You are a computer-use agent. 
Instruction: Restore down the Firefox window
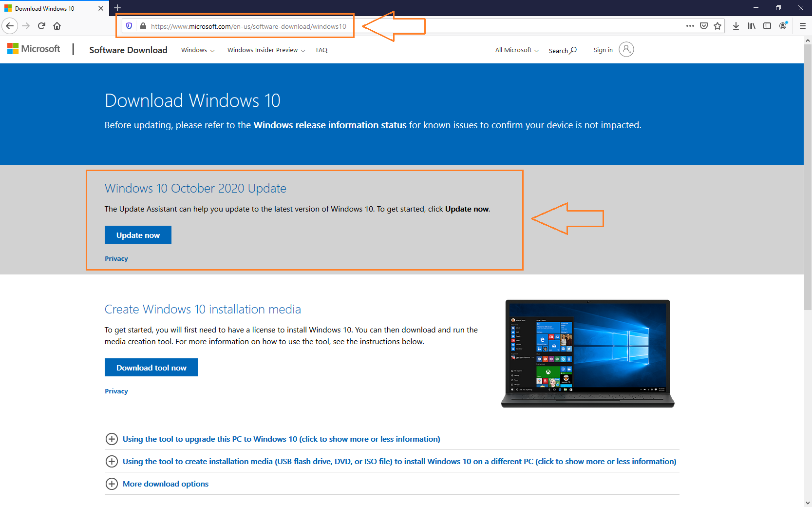(x=778, y=8)
